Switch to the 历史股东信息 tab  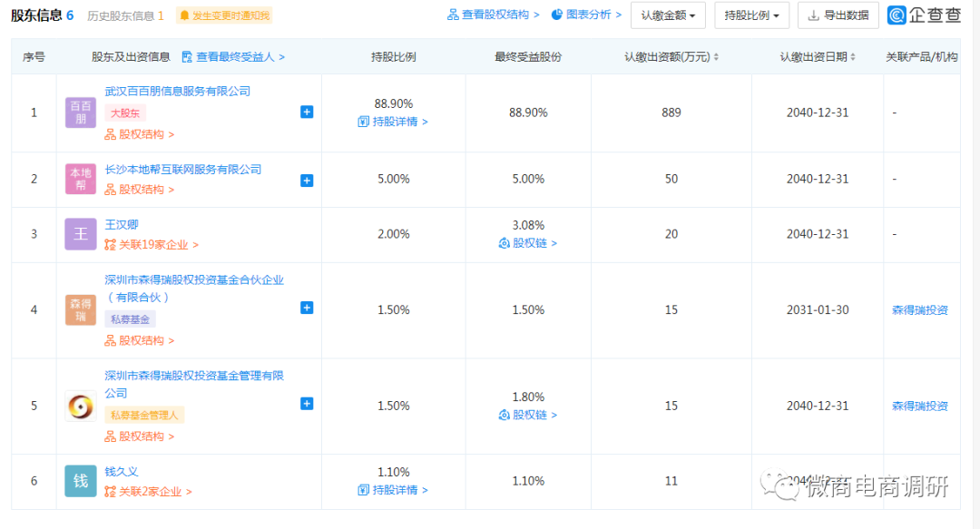pyautogui.click(x=125, y=15)
